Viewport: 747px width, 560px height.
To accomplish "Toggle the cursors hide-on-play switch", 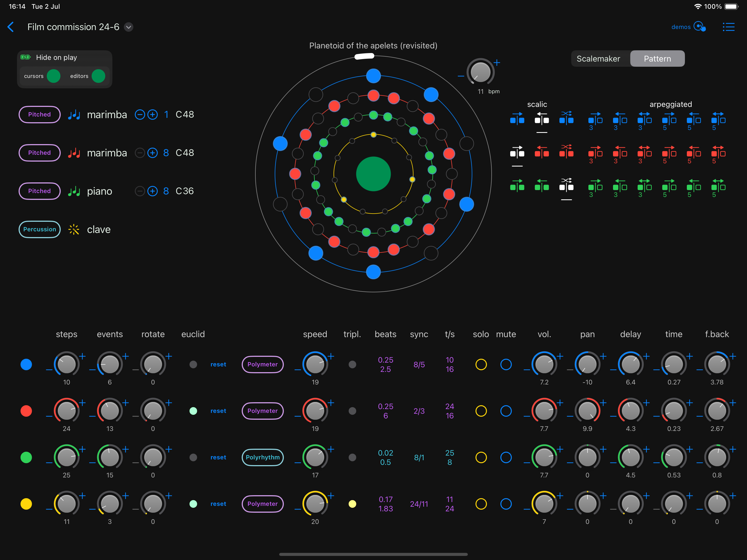I will click(x=54, y=76).
